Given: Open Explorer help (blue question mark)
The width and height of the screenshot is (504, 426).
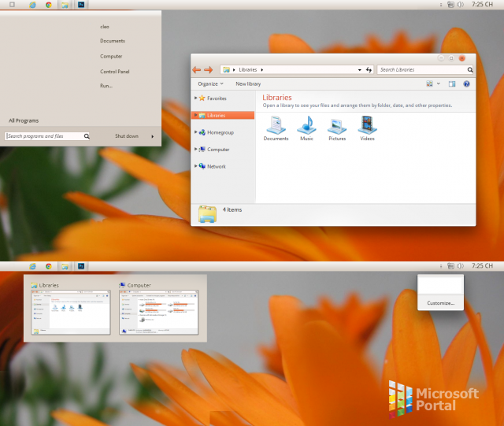Looking at the screenshot, I should coord(466,84).
